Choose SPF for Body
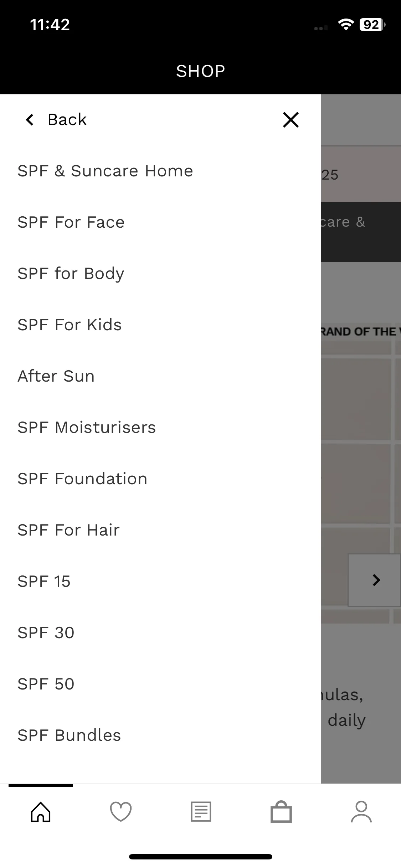Viewport: 401px width, 868px height. click(71, 274)
